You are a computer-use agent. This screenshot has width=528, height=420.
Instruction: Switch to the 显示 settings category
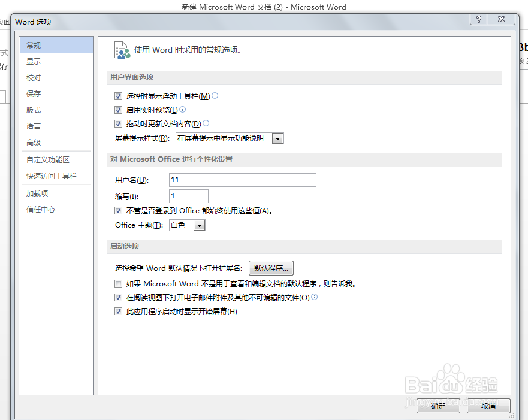pyautogui.click(x=33, y=61)
